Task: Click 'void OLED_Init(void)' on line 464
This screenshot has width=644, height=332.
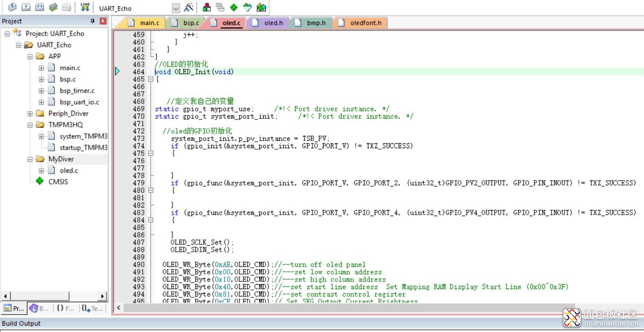Action: [194, 72]
